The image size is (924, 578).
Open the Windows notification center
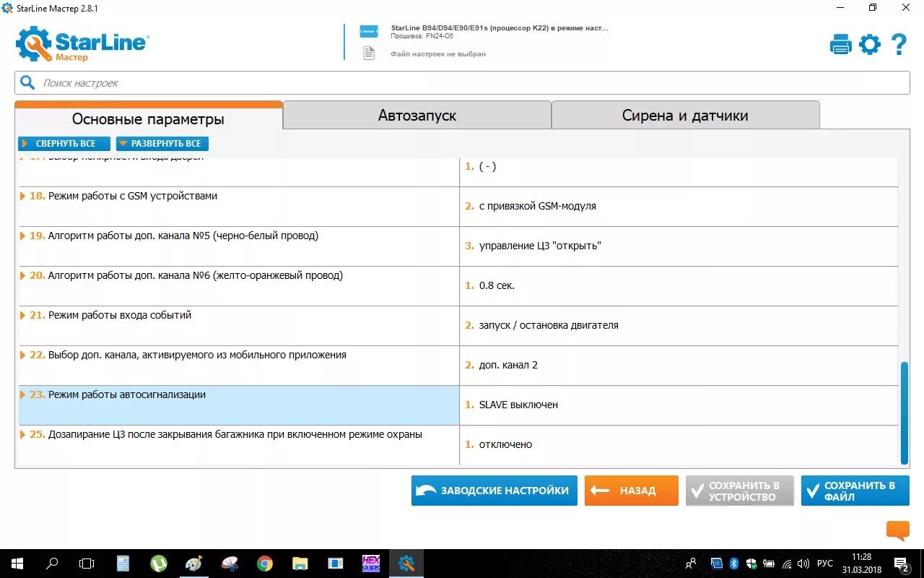click(902, 564)
